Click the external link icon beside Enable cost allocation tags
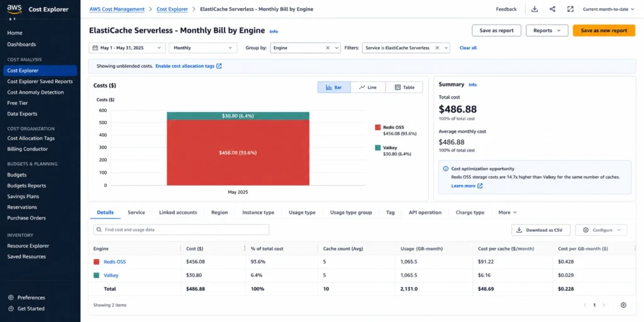Screen dimensions: 644x322 coord(219,65)
